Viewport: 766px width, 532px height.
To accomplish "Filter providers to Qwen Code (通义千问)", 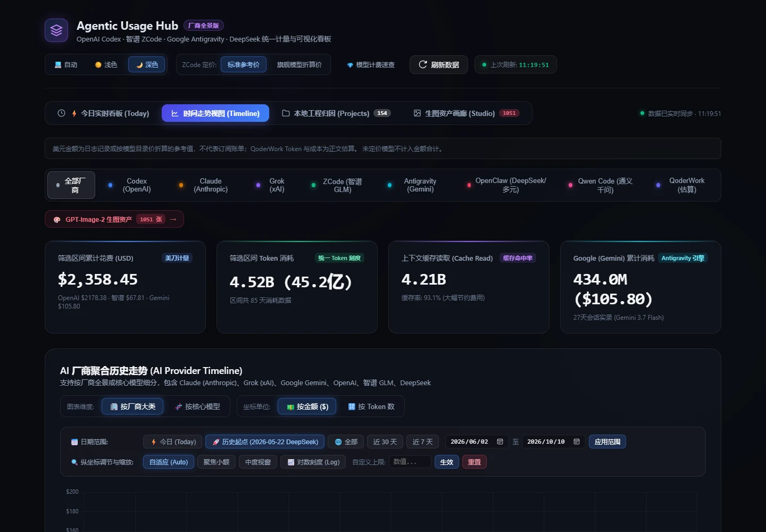I will pyautogui.click(x=601, y=185).
